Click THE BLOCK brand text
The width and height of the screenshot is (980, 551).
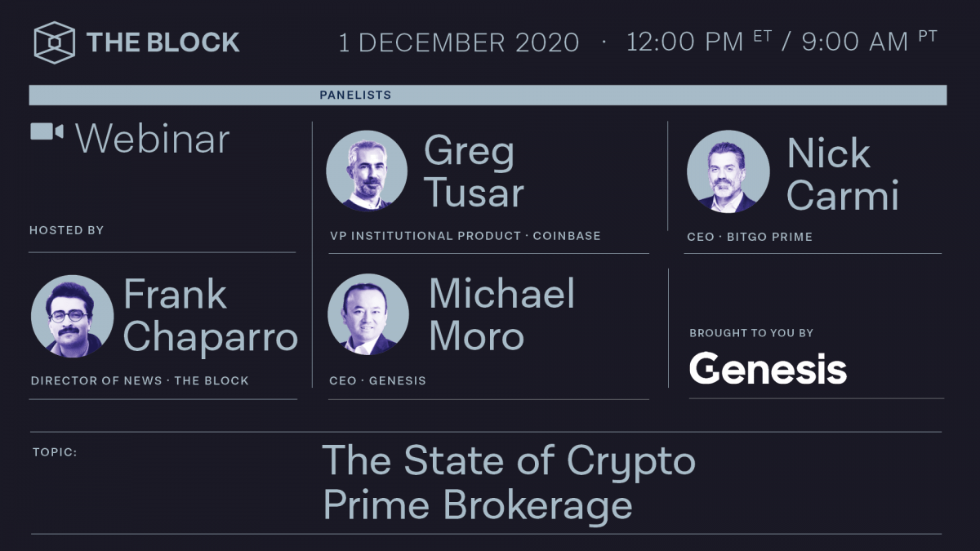click(163, 42)
